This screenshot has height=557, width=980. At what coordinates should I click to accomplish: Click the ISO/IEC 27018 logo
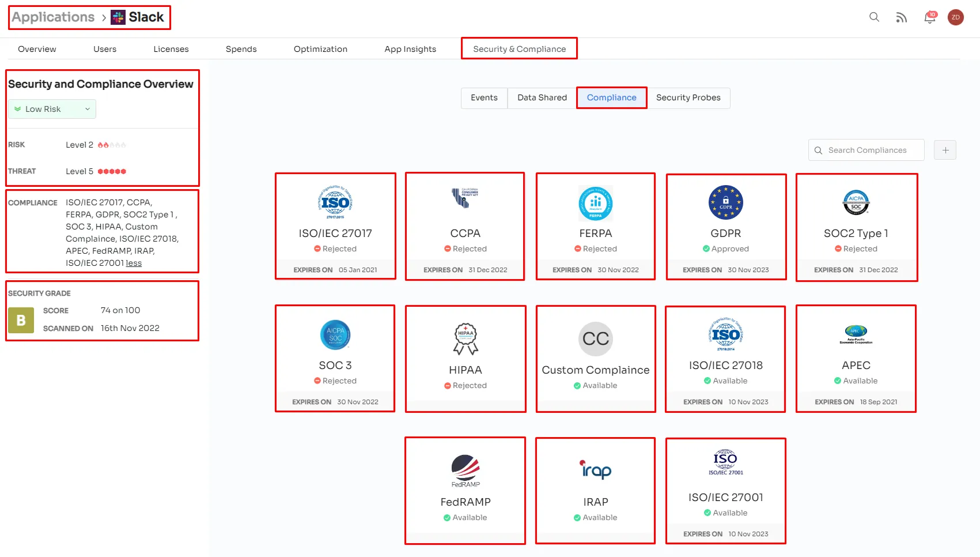pos(726,334)
